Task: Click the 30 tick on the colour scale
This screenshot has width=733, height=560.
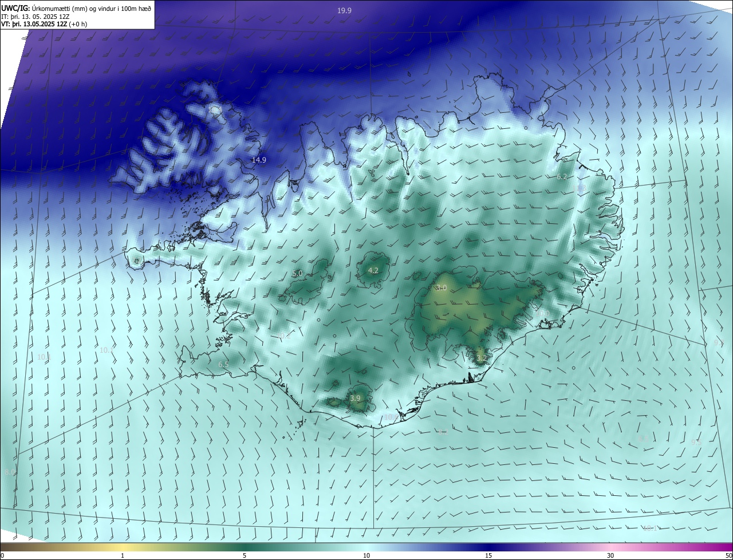Action: (x=610, y=555)
